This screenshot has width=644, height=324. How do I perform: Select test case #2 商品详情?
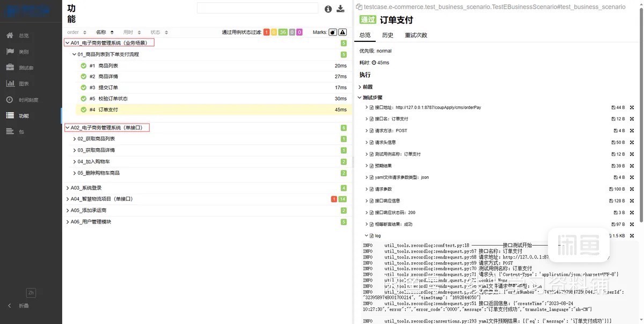coord(213,76)
